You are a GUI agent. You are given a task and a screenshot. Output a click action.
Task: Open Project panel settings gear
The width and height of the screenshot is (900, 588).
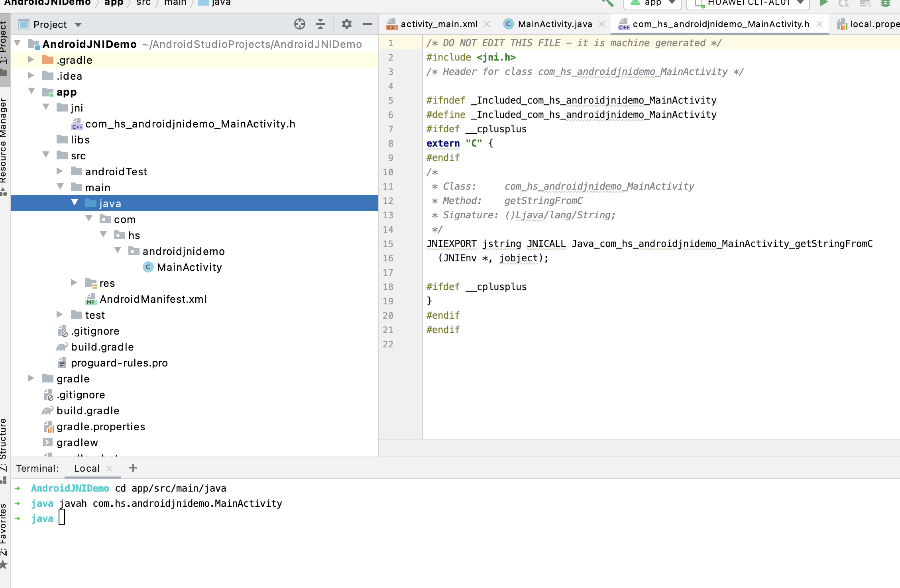(x=346, y=24)
